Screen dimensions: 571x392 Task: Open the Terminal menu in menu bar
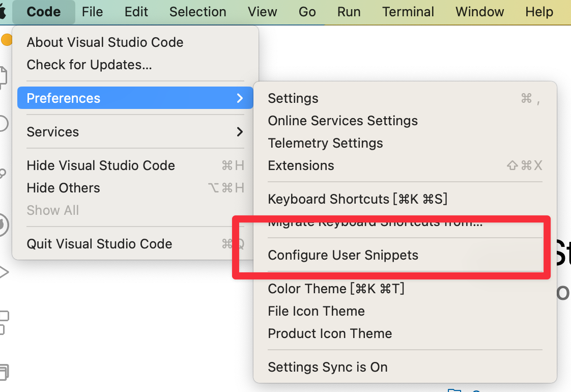click(408, 12)
